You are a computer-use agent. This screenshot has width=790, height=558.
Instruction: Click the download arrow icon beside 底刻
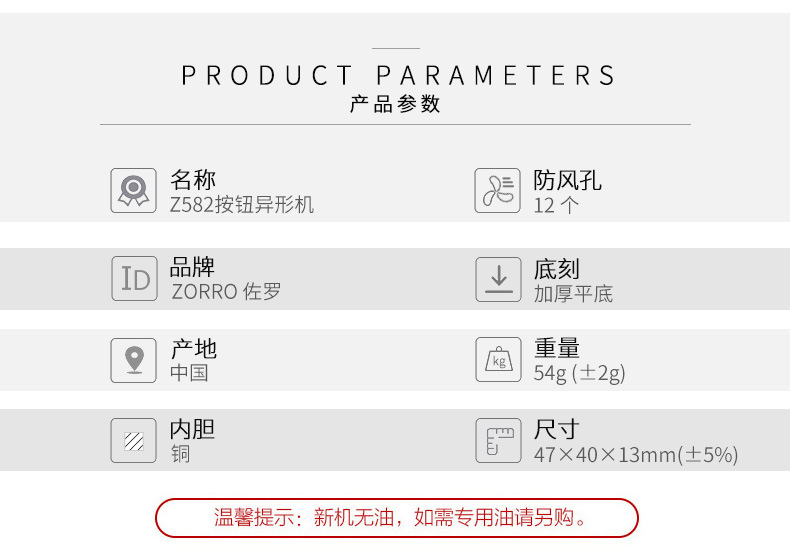[x=497, y=278]
